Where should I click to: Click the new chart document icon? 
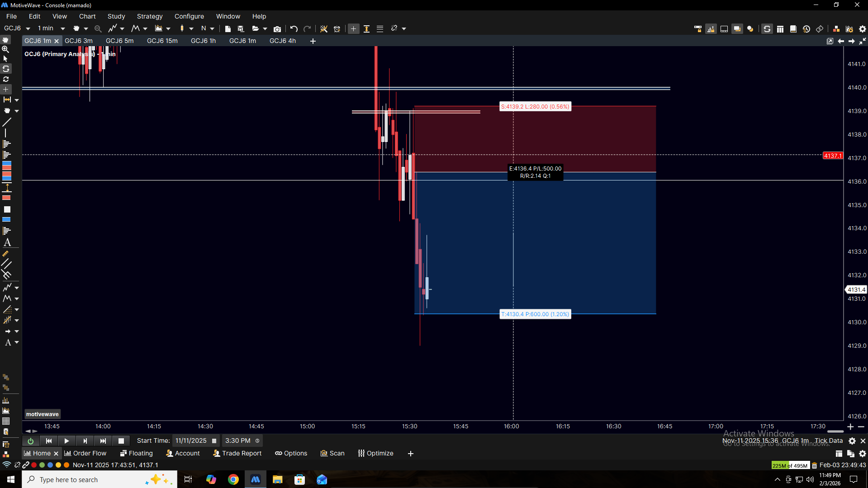[228, 28]
